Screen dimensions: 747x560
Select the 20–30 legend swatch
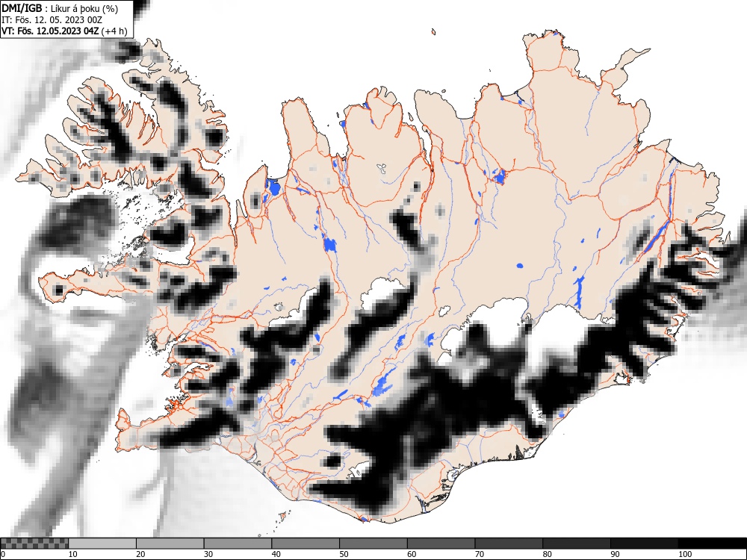tap(170, 544)
